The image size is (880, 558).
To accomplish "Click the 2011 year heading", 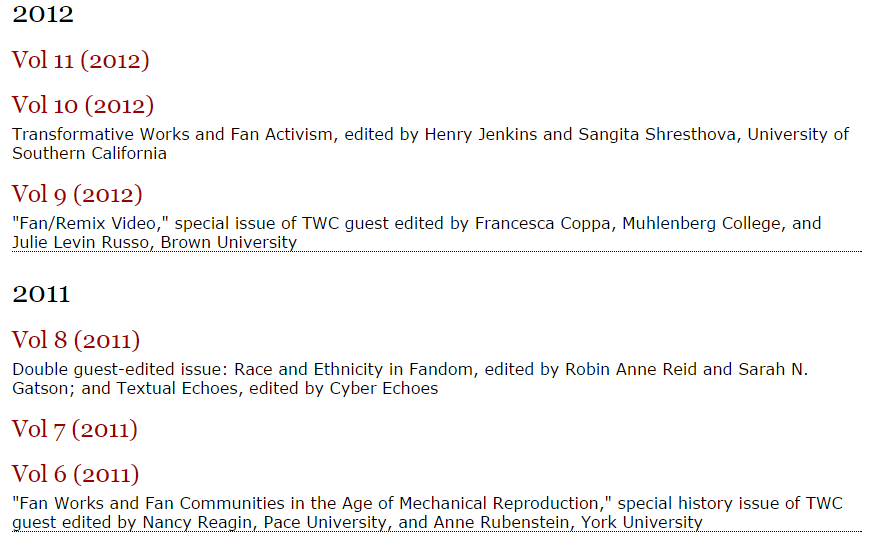I will 41,294.
